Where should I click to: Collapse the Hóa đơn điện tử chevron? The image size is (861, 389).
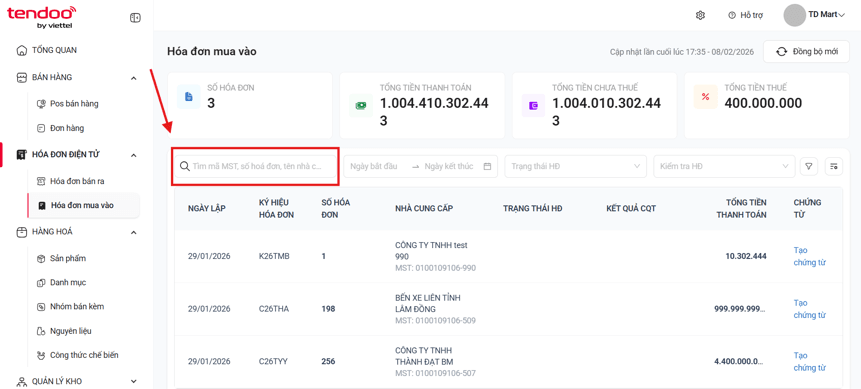pos(133,155)
